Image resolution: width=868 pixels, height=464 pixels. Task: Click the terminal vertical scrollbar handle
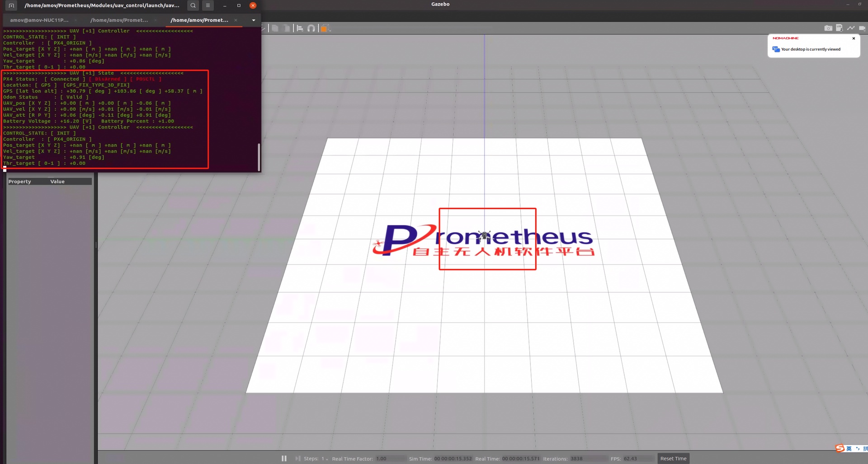[259, 157]
